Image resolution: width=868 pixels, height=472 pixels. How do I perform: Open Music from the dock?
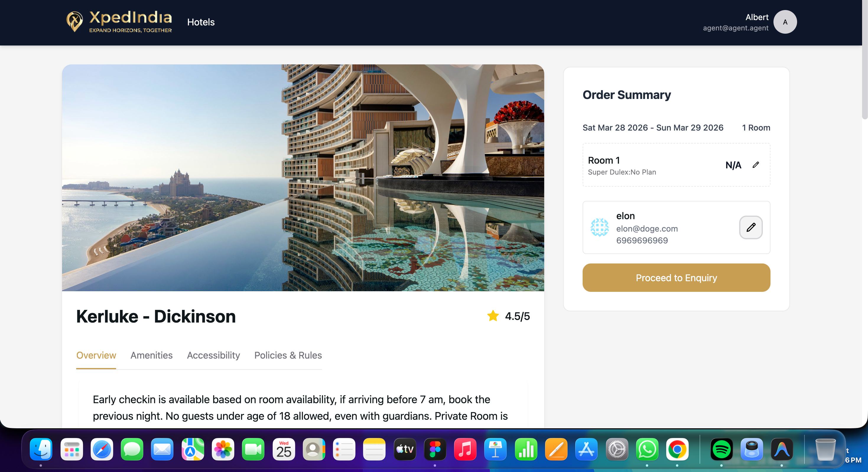pyautogui.click(x=465, y=449)
